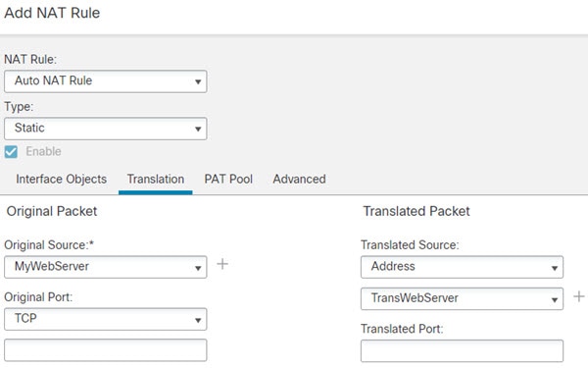Screen dimensions: 588x368
Task: Click the arrow on MyWebServer dropdown
Action: (x=198, y=268)
